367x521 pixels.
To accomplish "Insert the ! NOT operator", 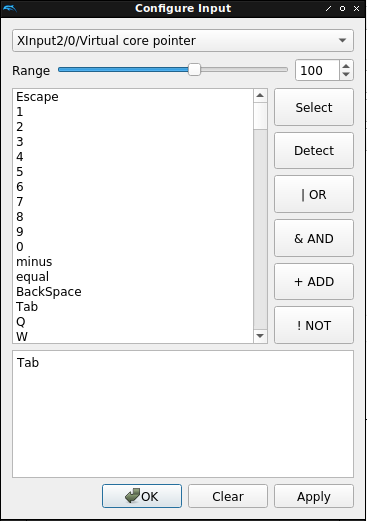I will point(314,325).
